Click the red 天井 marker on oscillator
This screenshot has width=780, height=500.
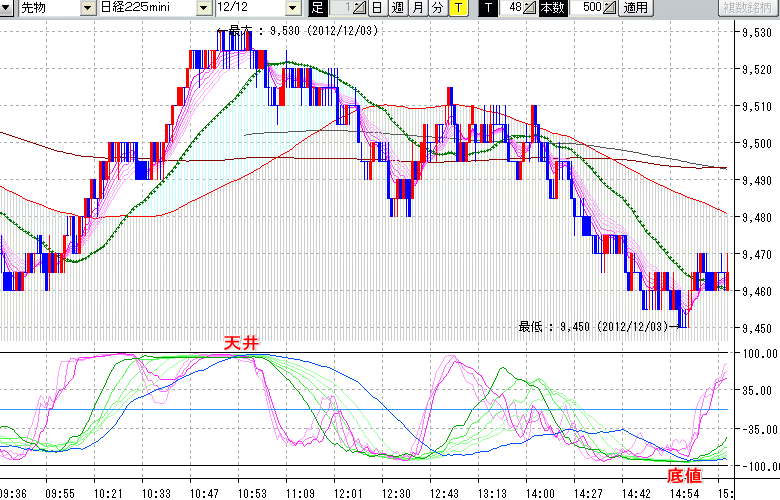click(241, 343)
